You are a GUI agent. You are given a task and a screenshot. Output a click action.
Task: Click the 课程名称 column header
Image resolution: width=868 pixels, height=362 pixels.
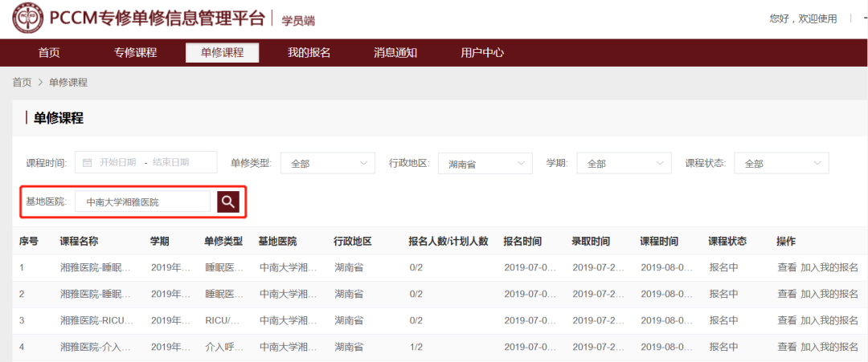79,241
